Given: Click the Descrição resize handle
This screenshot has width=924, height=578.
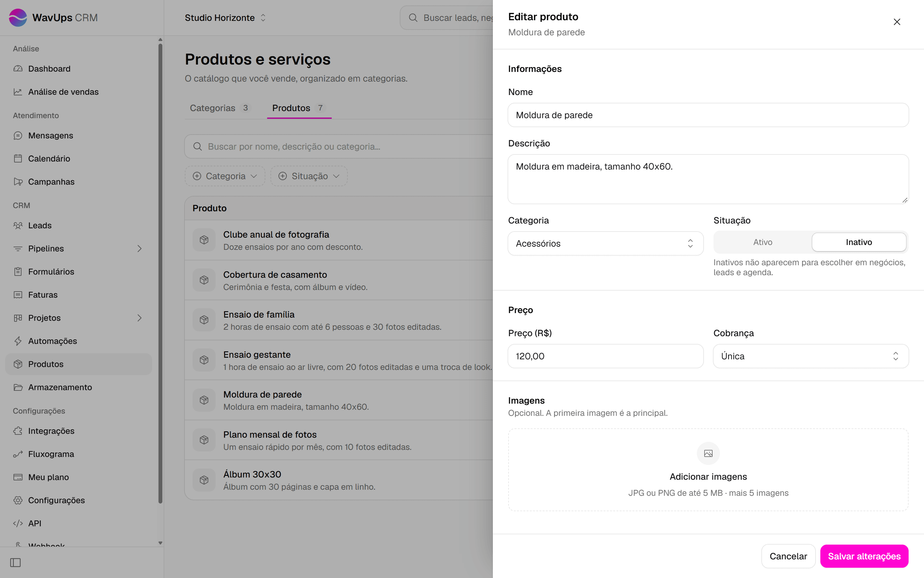Looking at the screenshot, I should pos(904,200).
